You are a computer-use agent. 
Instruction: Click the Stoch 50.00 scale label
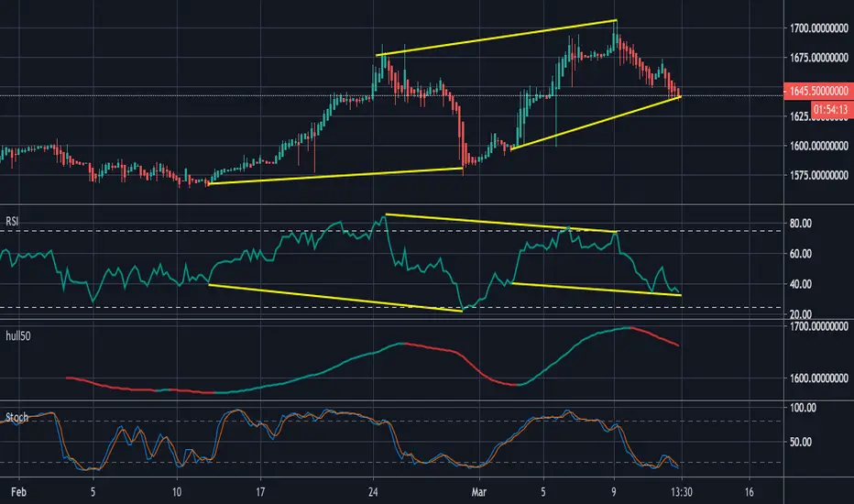[800, 442]
